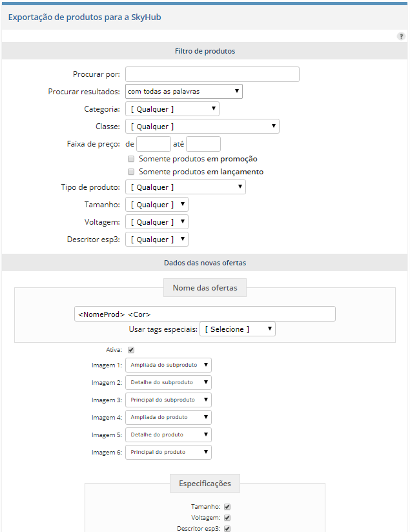This screenshot has width=410, height=532.
Task: Click the Procurar por text field
Action: [x=212, y=74]
